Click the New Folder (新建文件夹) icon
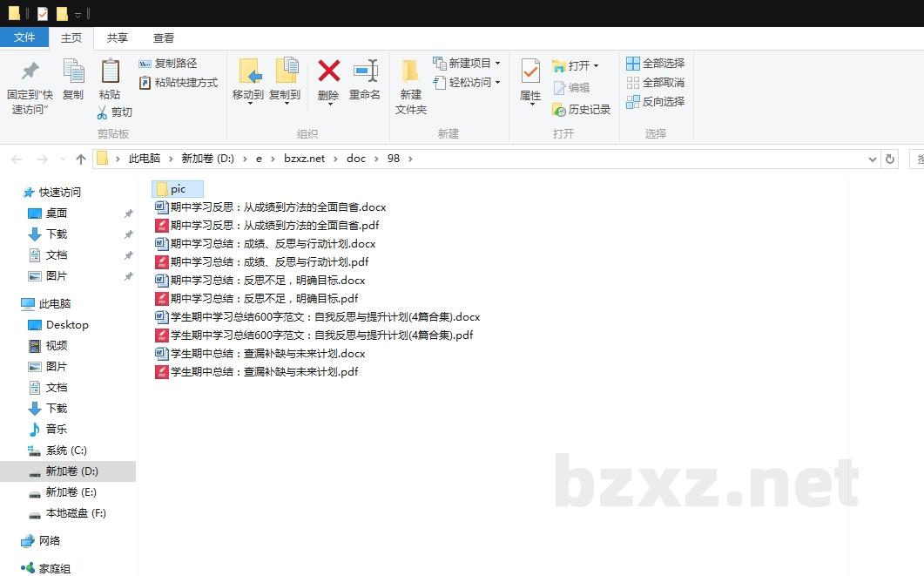Screen dimensions: 924x576 [410, 71]
